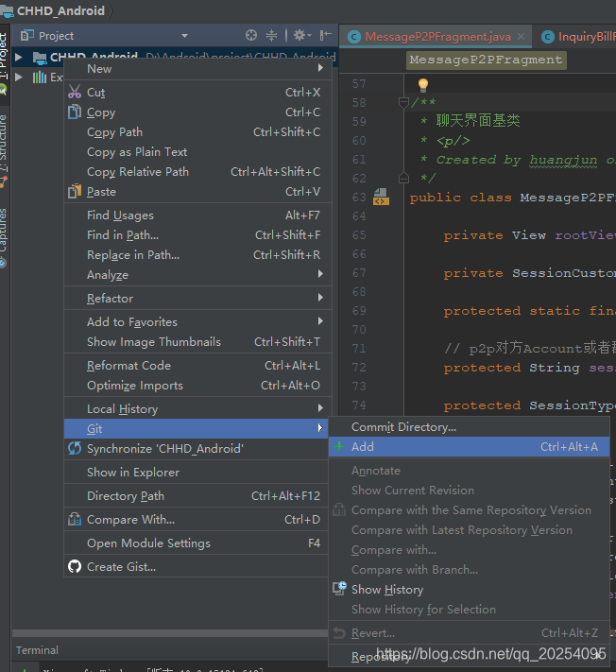The height and width of the screenshot is (672, 616).
Task: Expand the New submenu arrow
Action: coord(320,68)
